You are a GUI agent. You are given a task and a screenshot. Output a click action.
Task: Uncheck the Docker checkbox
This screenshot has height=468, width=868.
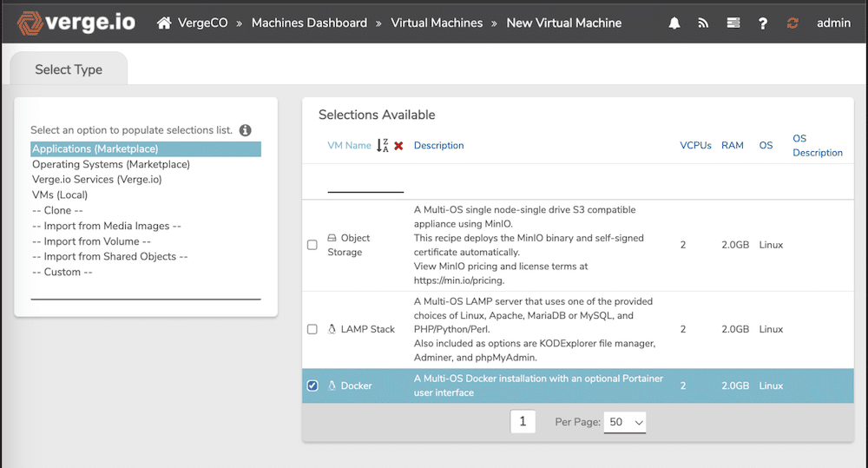(x=312, y=386)
